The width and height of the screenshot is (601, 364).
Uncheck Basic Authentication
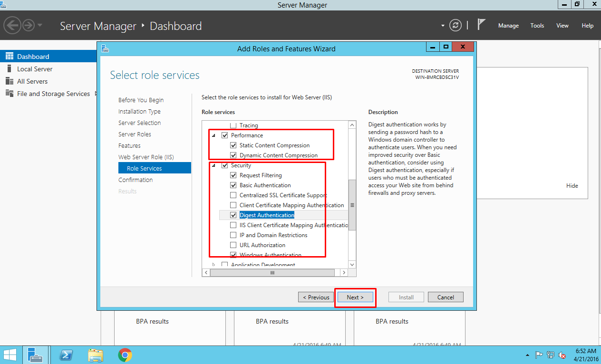pyautogui.click(x=233, y=185)
